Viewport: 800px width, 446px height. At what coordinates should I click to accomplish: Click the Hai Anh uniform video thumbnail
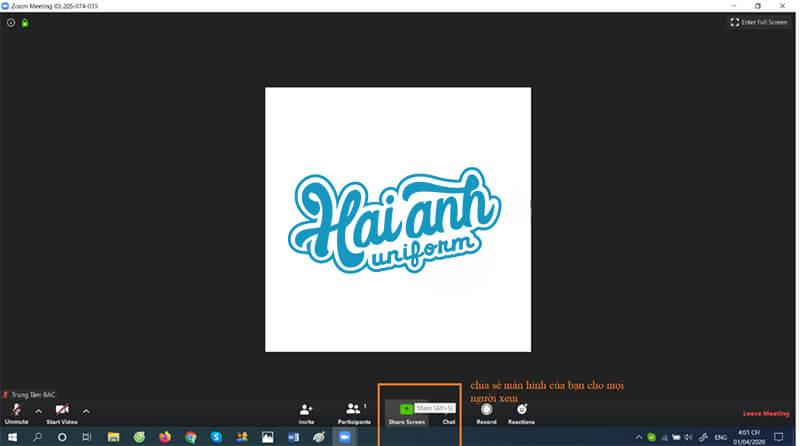[398, 219]
